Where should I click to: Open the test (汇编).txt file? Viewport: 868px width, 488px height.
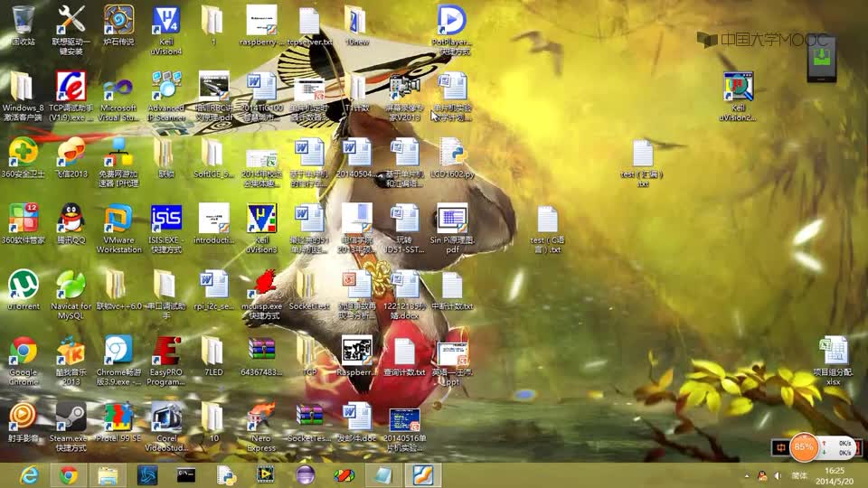click(x=642, y=162)
